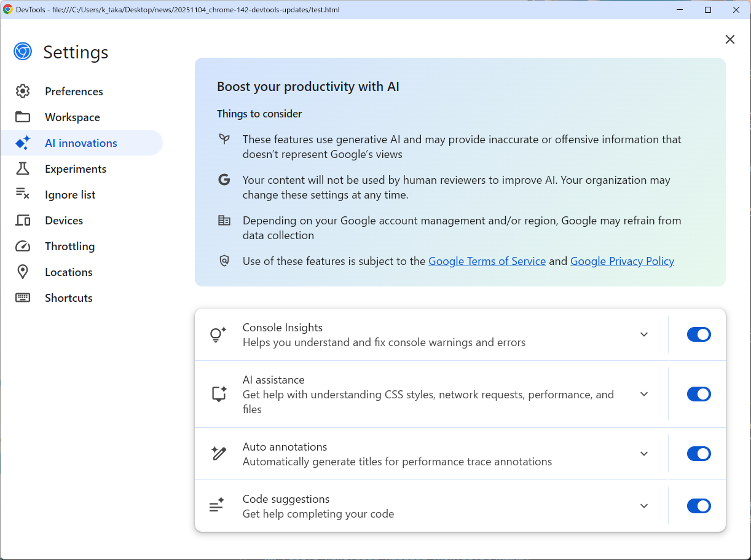Viewport: 751px width, 560px height.
Task: Click the Devices icon in sidebar
Action: tap(23, 221)
